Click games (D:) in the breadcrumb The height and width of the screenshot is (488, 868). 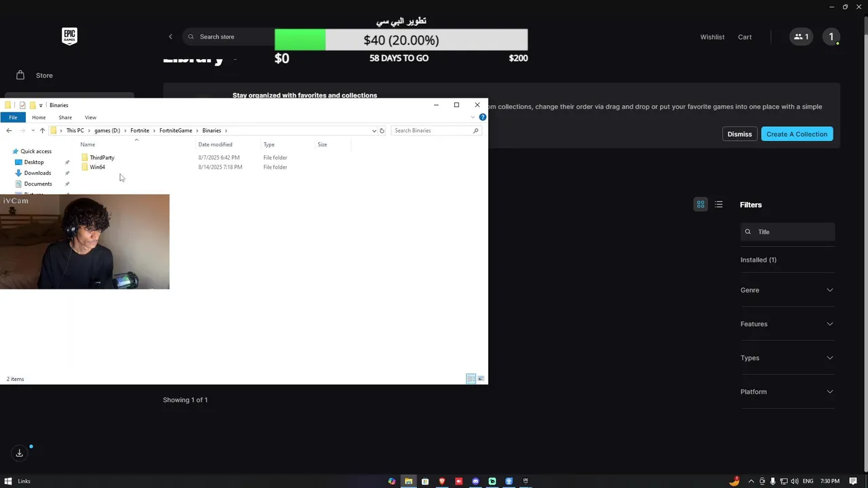click(107, 130)
